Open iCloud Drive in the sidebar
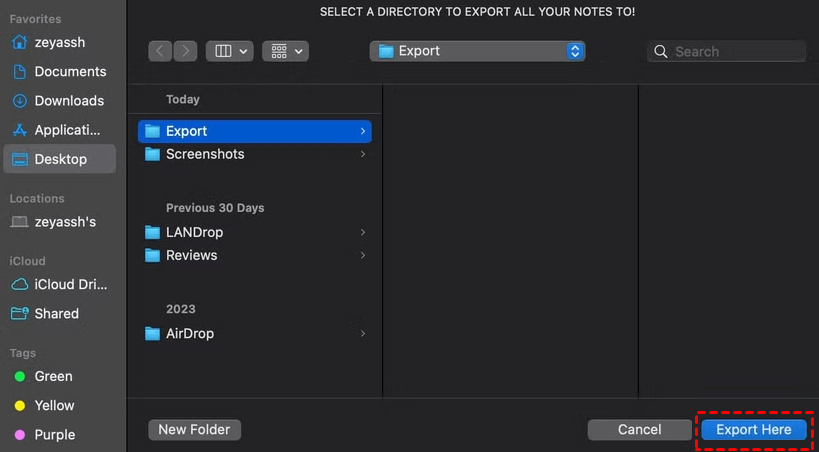The height and width of the screenshot is (452, 819). tap(69, 284)
